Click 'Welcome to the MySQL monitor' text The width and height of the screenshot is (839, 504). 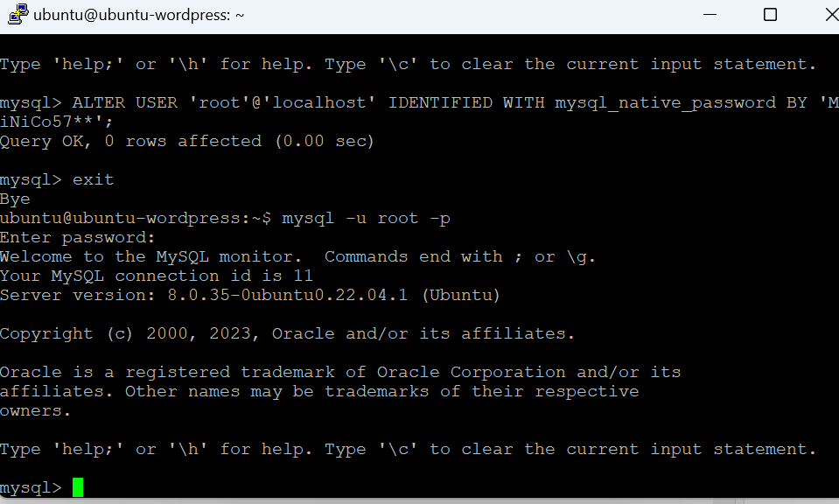tap(147, 257)
